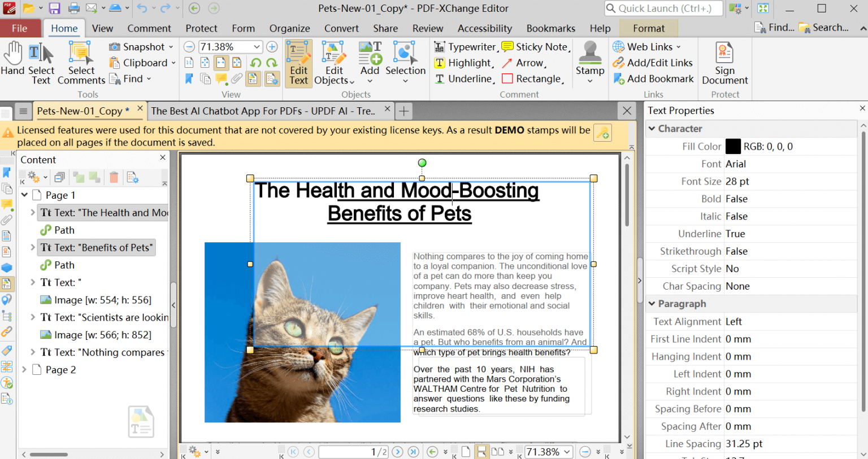Switch to the Organize ribbon tab
This screenshot has height=459, width=868.
(289, 28)
